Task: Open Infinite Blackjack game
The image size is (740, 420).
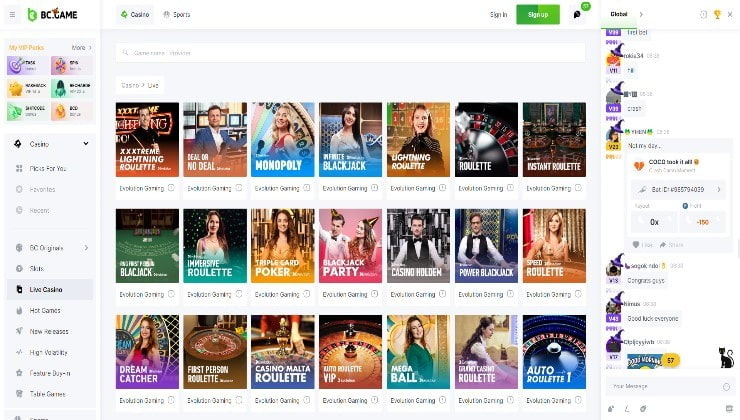Action: coord(351,140)
